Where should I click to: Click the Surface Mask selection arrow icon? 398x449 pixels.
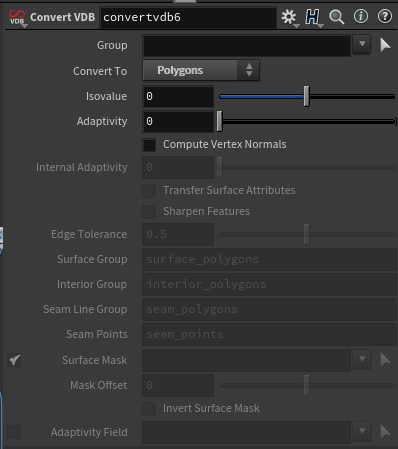click(x=385, y=360)
